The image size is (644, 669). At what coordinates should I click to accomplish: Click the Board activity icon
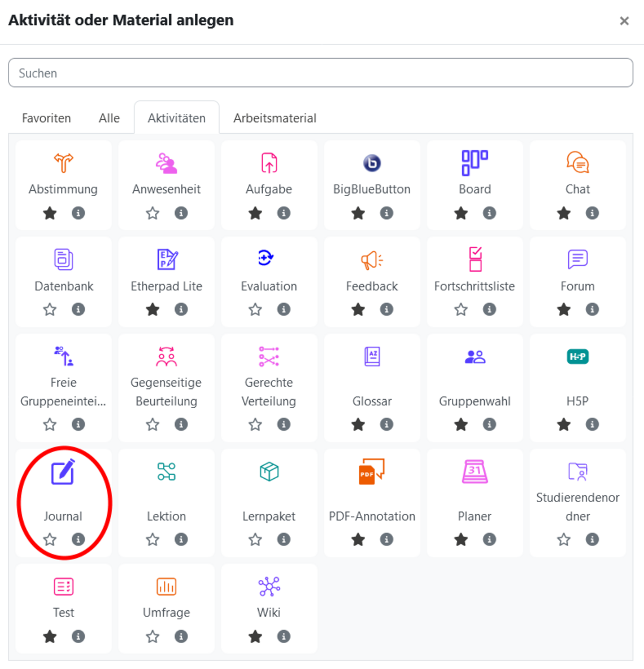pos(475,163)
